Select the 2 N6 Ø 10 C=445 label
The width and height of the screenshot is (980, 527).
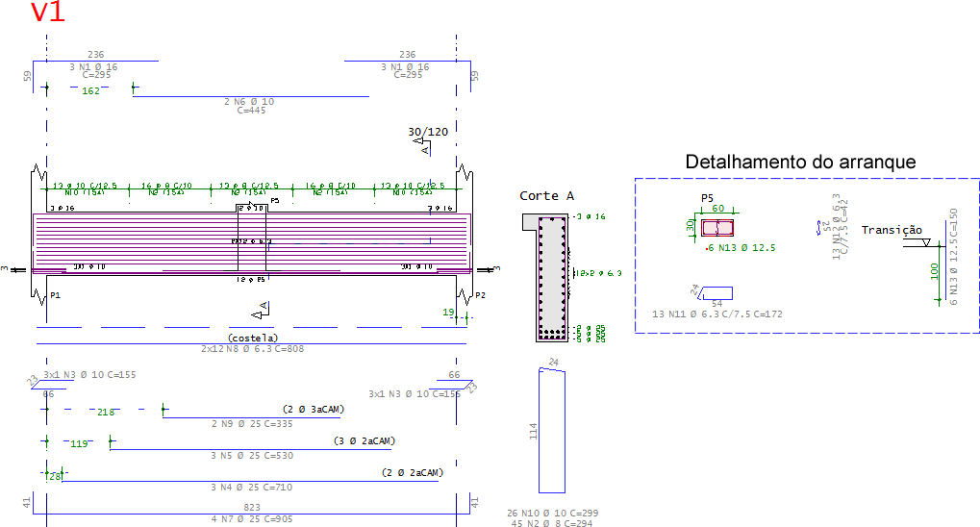(x=250, y=106)
